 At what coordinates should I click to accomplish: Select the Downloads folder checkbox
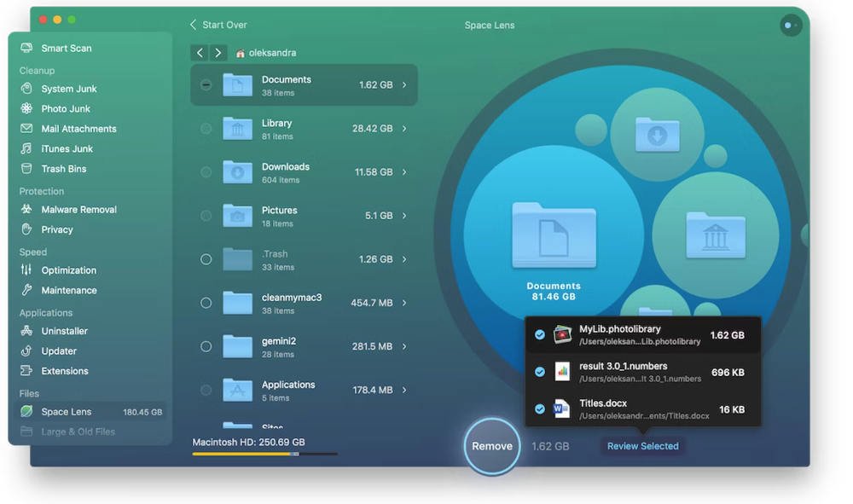point(206,171)
